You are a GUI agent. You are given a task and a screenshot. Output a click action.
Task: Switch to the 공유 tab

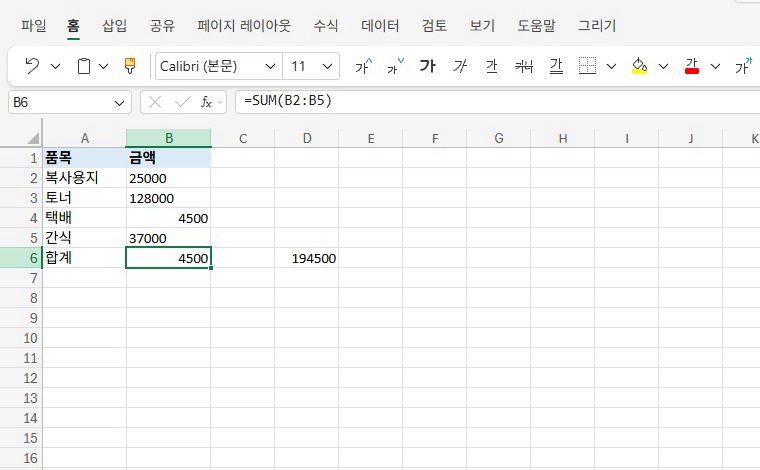click(x=162, y=25)
